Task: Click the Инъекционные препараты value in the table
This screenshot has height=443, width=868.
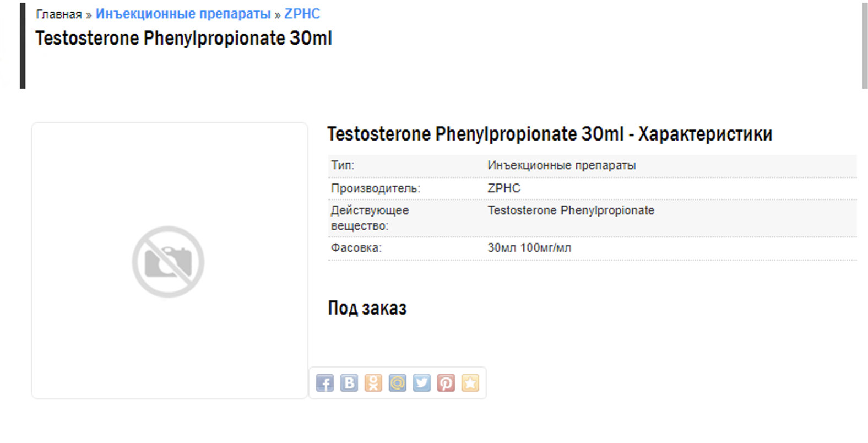Action: 561,165
